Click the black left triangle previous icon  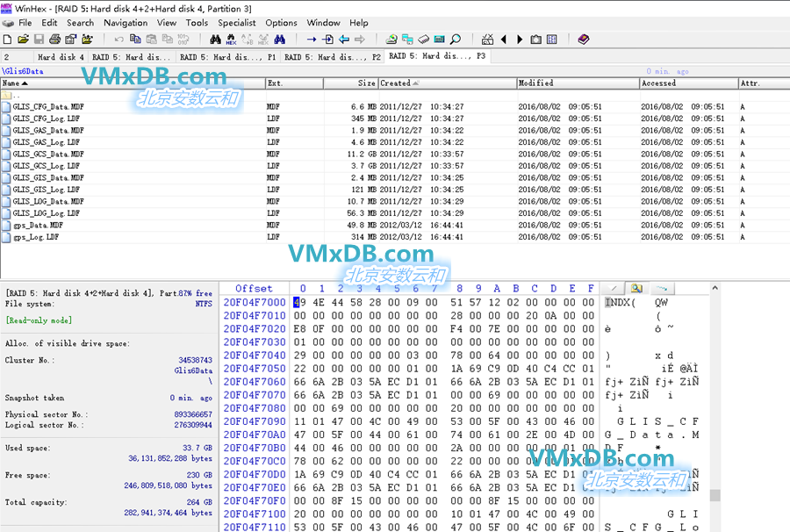[x=503, y=40]
